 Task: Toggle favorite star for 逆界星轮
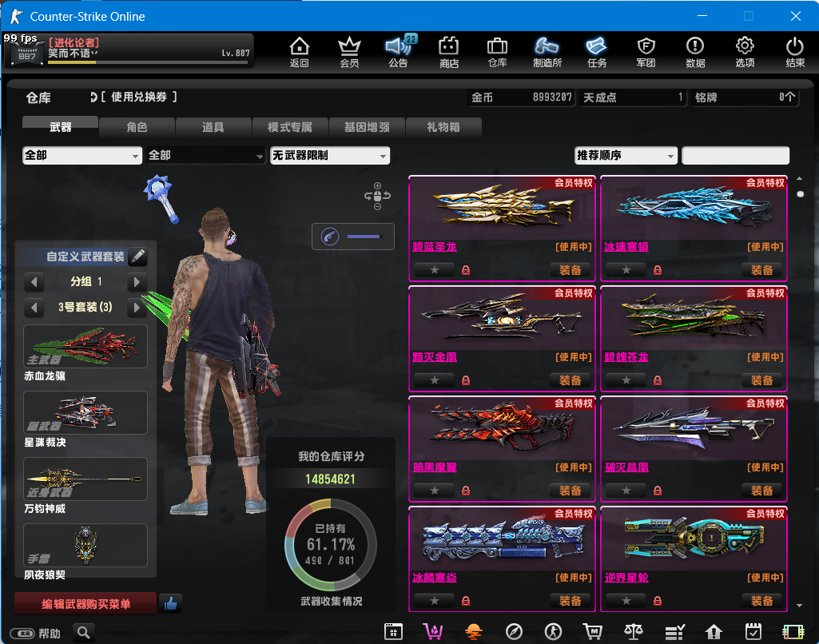(x=626, y=601)
